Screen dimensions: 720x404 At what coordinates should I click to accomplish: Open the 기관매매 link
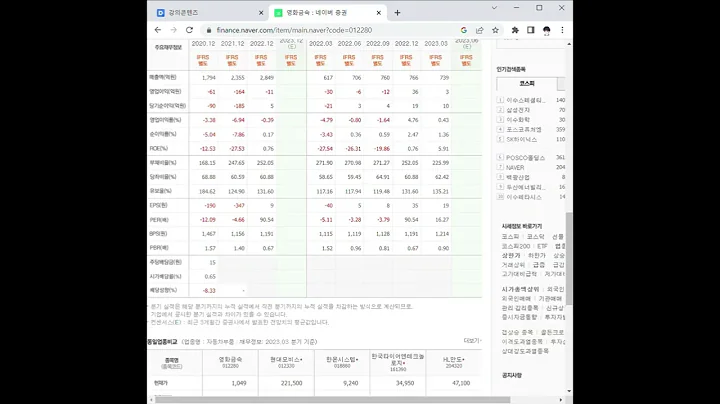point(550,298)
